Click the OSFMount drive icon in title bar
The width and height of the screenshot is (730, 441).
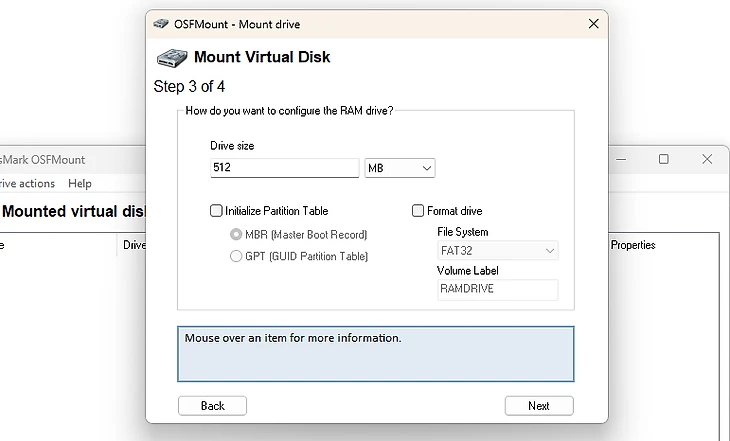click(161, 23)
